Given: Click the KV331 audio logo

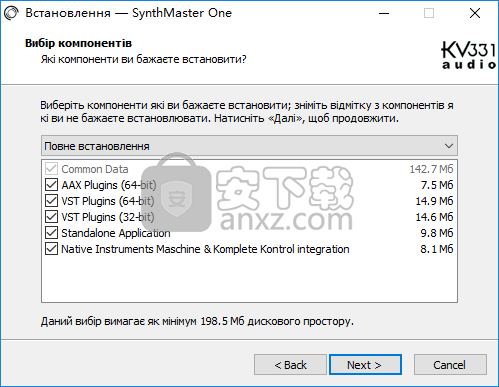Looking at the screenshot, I should [469, 55].
